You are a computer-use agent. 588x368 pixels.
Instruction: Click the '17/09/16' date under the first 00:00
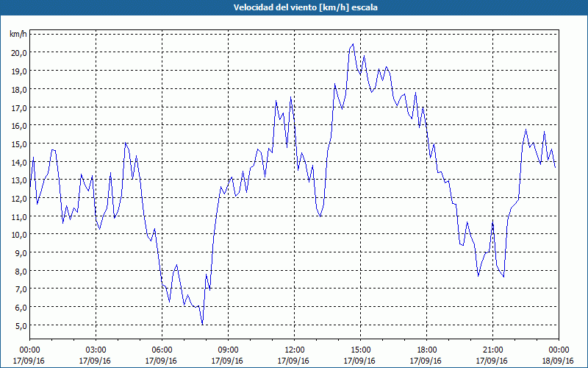click(29, 361)
